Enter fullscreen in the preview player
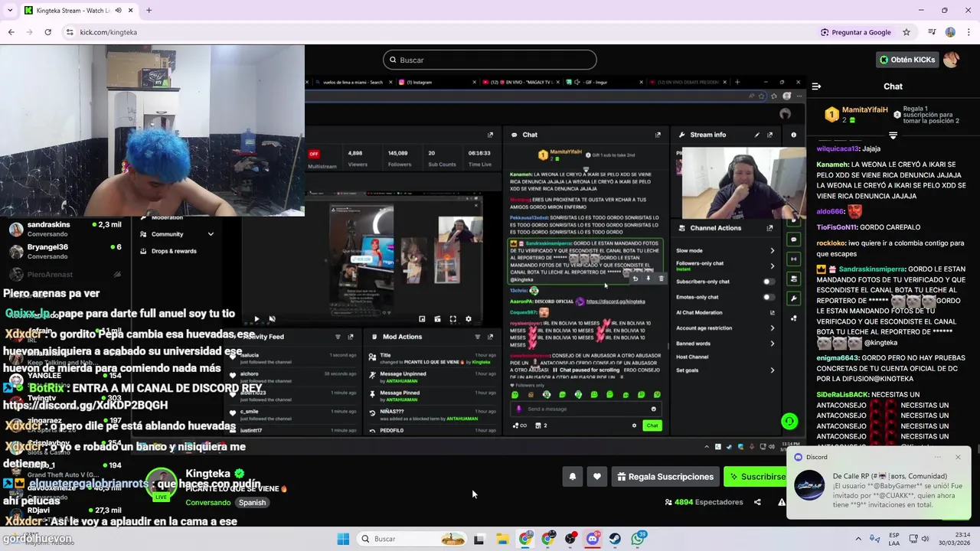This screenshot has height=551, width=980. pyautogui.click(x=452, y=319)
